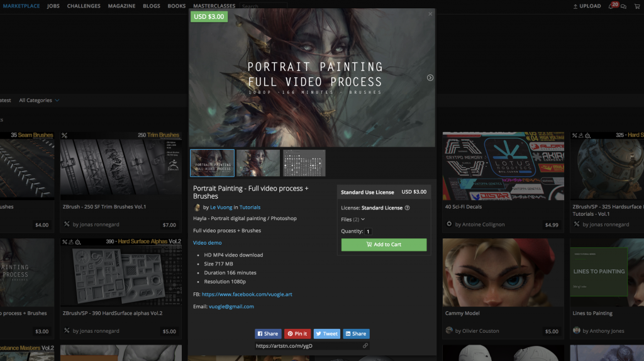Expand the All Categories dropdown
Screen dimensions: 644x361
[39, 100]
